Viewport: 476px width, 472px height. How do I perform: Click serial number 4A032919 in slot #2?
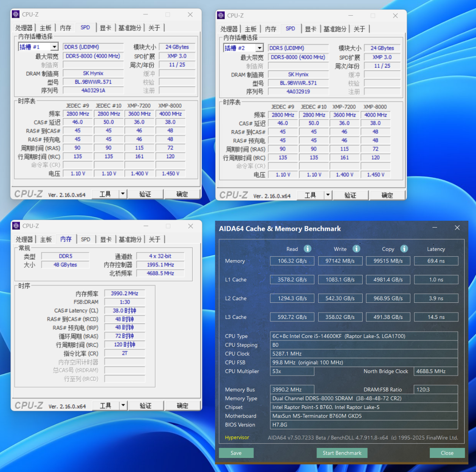coord(298,92)
